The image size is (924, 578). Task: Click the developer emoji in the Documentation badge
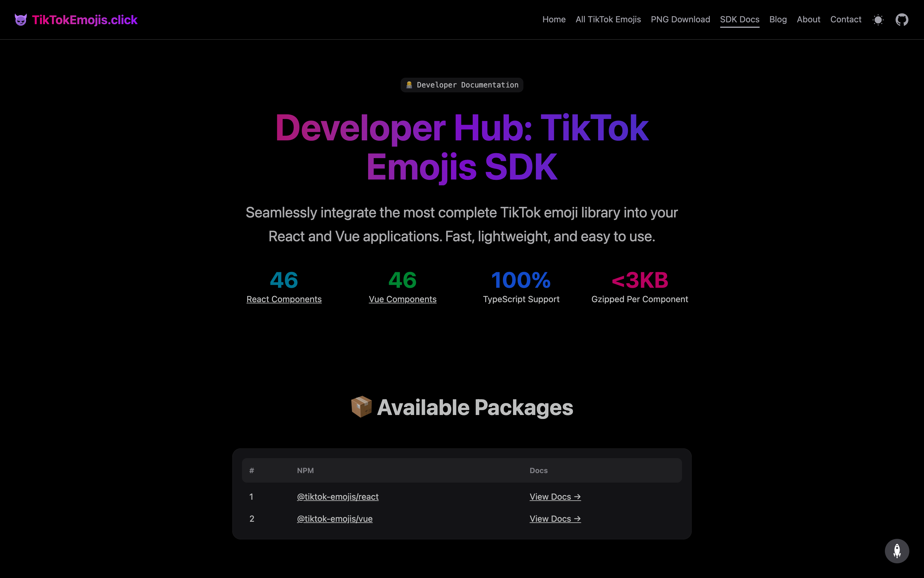click(409, 85)
